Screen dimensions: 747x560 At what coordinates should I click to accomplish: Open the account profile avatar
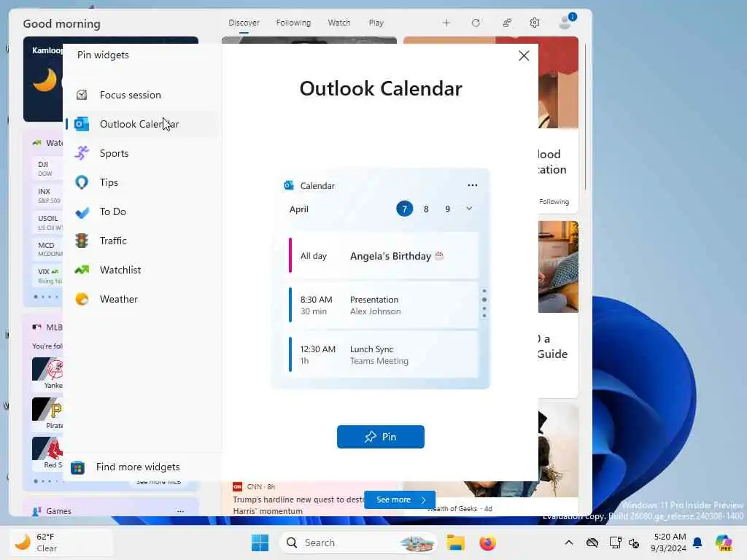[x=566, y=21]
